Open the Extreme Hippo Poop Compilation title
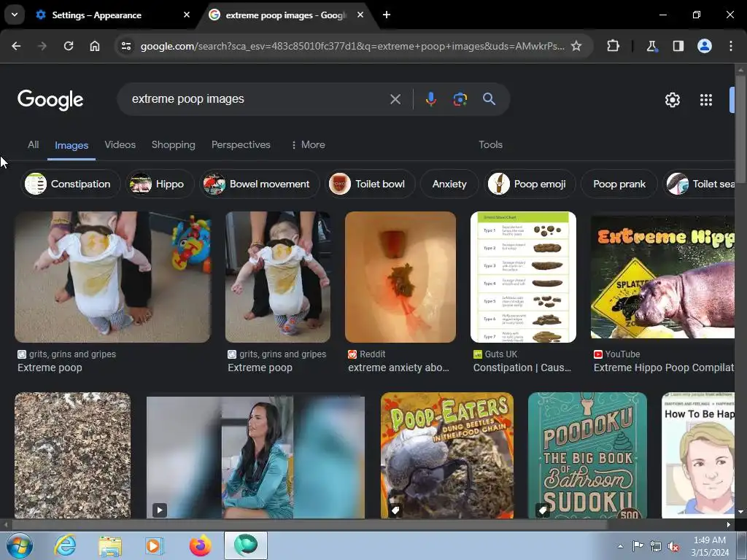The height and width of the screenshot is (560, 747). click(x=663, y=367)
